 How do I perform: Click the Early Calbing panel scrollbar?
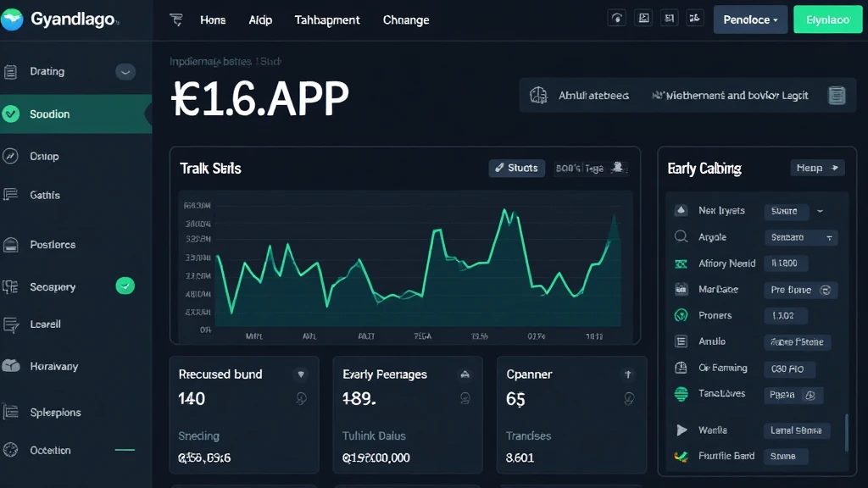845,432
